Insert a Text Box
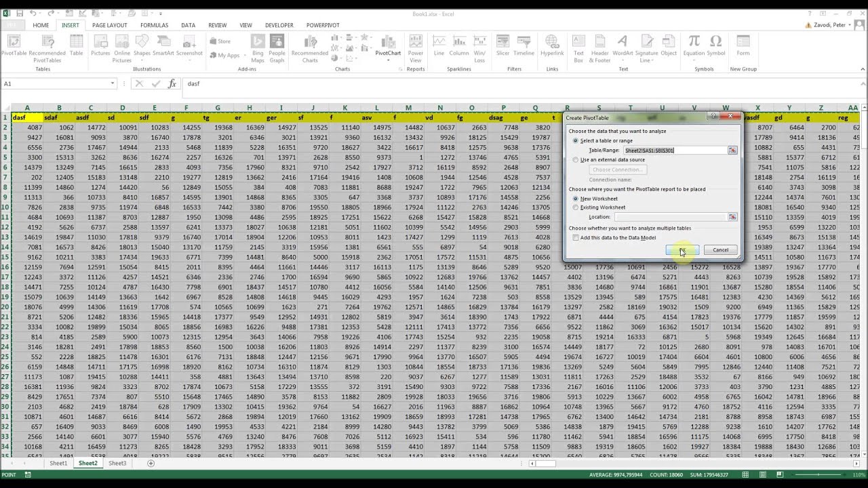Screen dimensions: 868x488 (578, 47)
